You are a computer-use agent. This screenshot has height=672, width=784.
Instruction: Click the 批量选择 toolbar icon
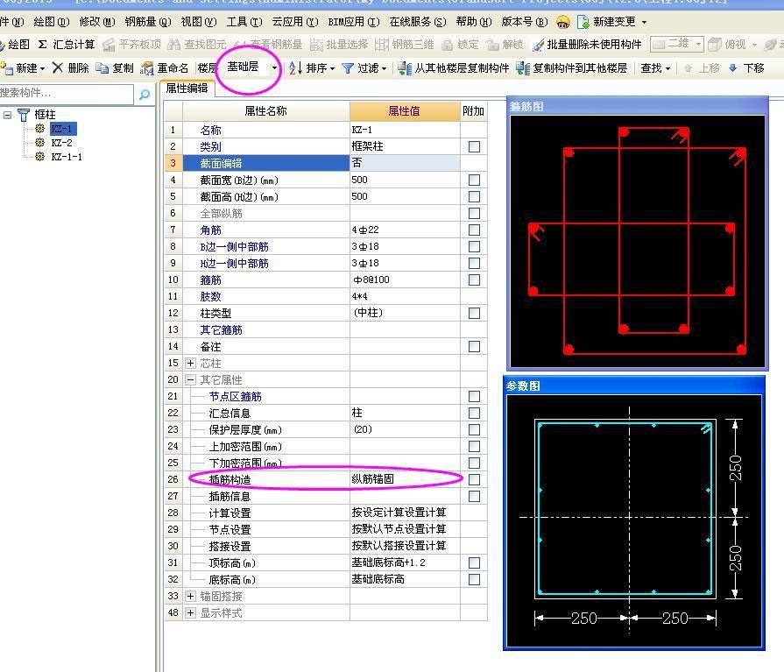tap(316, 45)
